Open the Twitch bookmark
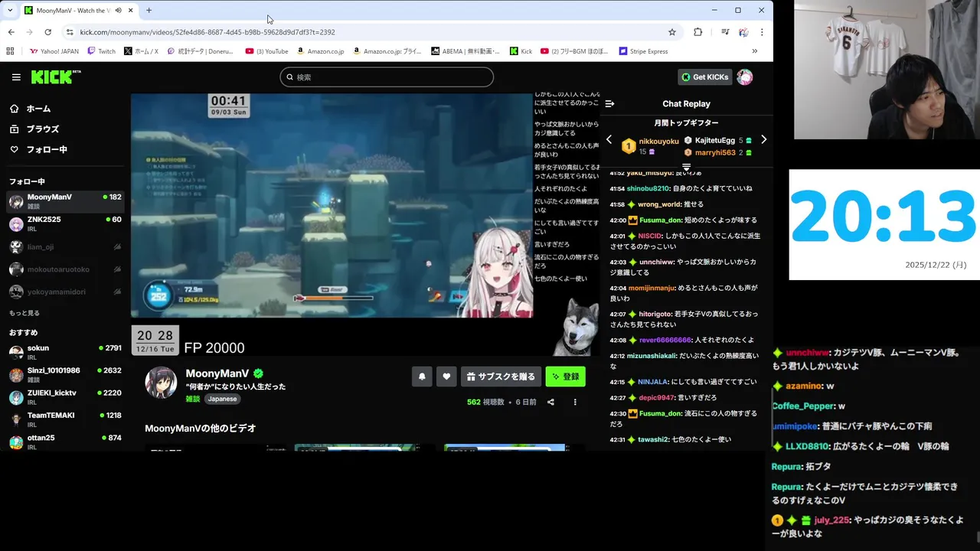This screenshot has width=980, height=551. click(x=101, y=51)
